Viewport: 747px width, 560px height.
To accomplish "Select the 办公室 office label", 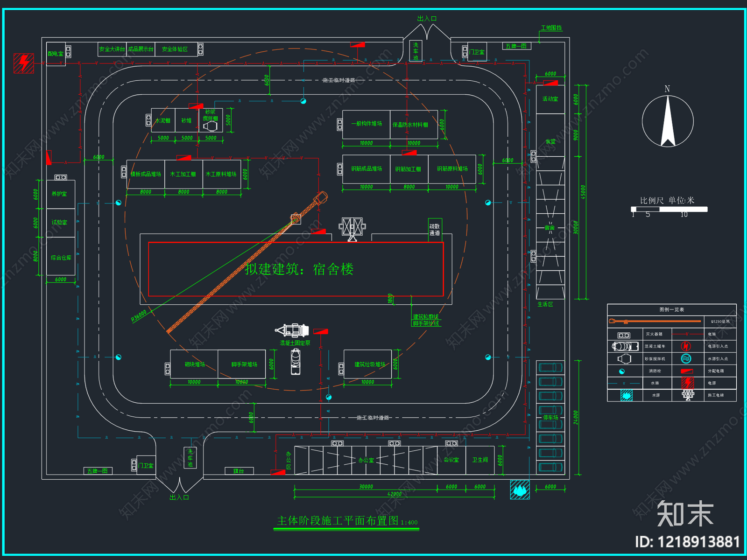I will point(366,460).
